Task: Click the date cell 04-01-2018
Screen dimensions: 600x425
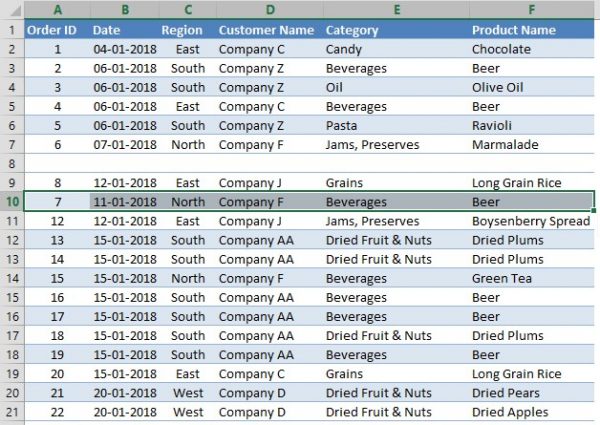Action: coord(125,49)
